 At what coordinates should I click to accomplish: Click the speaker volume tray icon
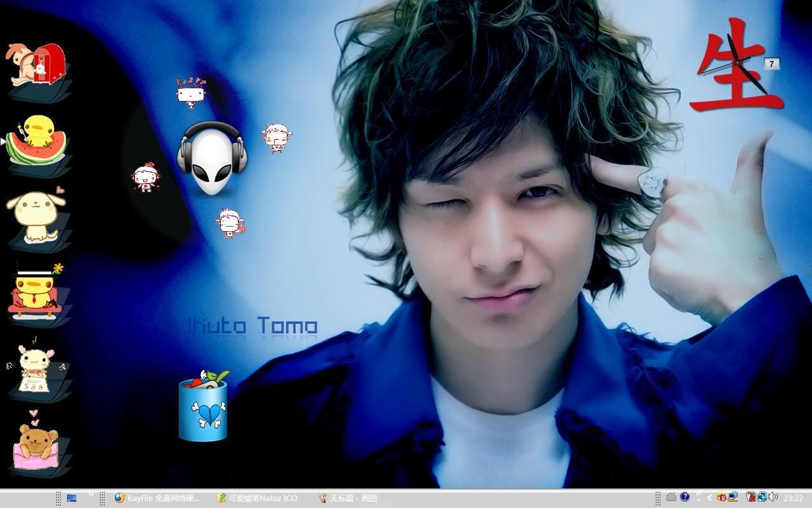[x=773, y=497]
